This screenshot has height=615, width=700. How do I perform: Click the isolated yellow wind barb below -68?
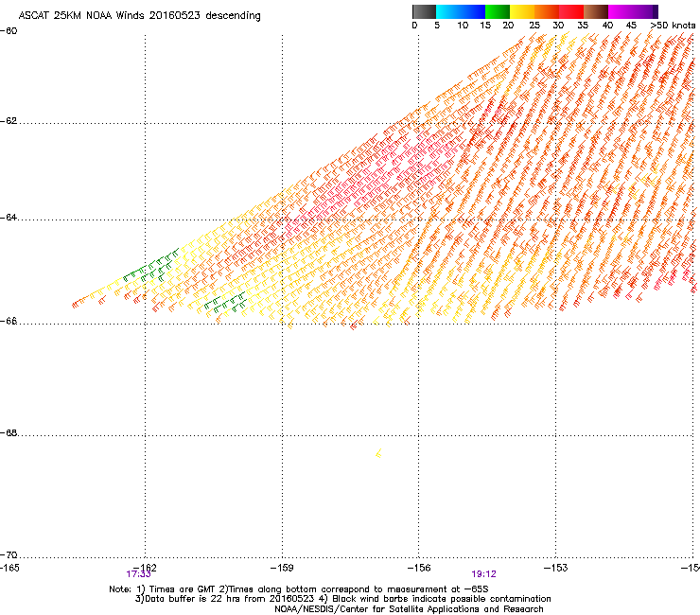(378, 453)
